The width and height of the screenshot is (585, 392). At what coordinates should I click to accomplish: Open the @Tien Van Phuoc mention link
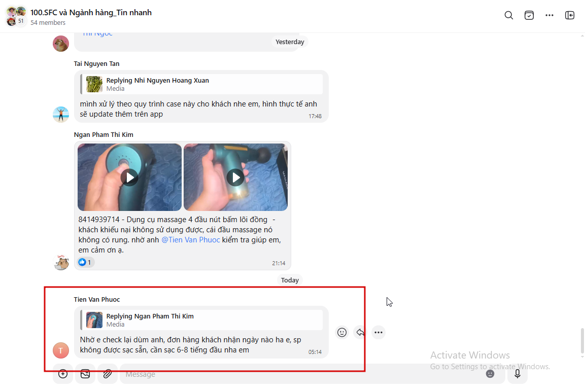pyautogui.click(x=191, y=240)
